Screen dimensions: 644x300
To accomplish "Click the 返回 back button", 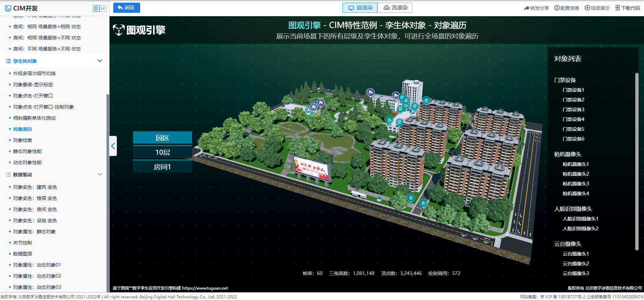I will 126,7.
